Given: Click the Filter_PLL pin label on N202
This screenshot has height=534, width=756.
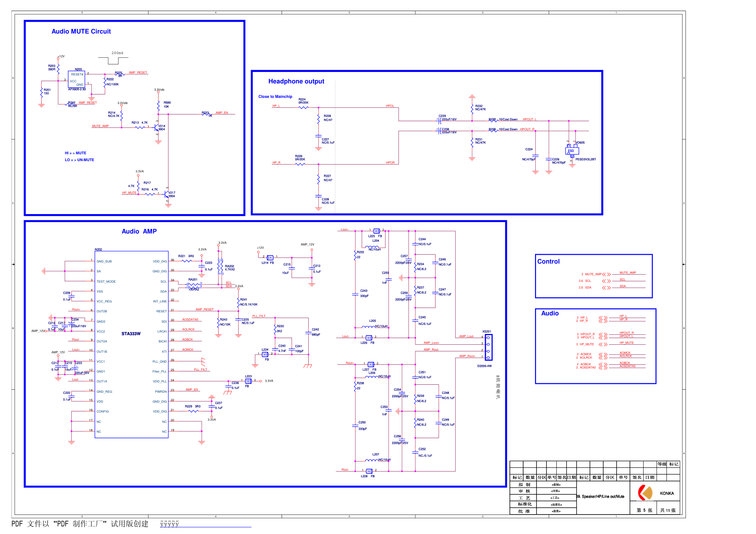Looking at the screenshot, I should [x=160, y=371].
